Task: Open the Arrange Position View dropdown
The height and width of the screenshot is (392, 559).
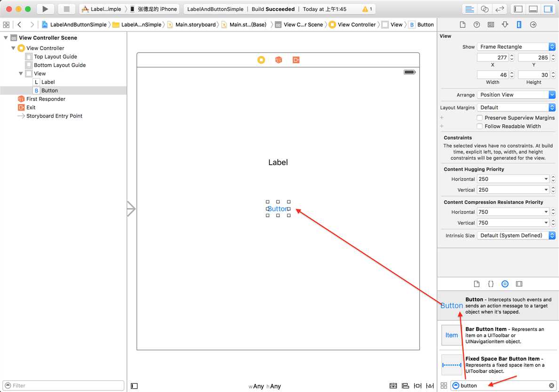Action: click(516, 95)
